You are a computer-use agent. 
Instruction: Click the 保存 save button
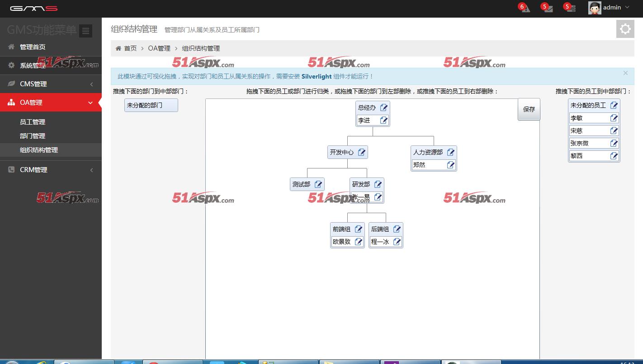[529, 109]
